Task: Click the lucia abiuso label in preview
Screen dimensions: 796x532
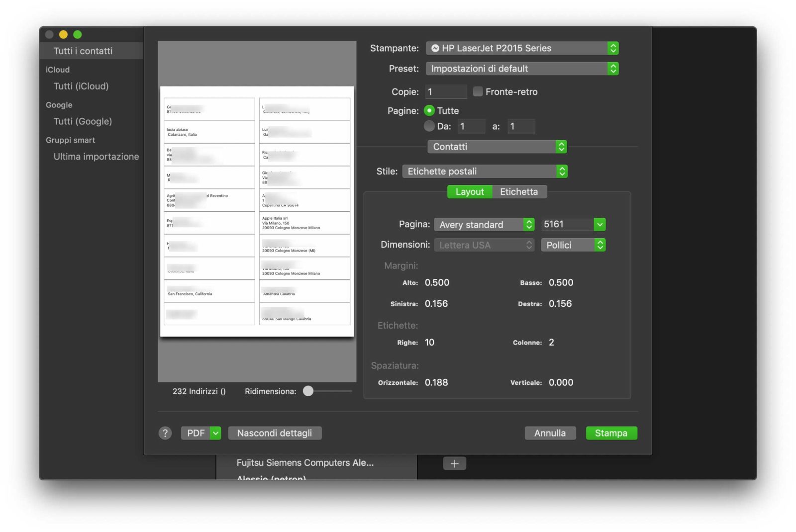Action: (x=209, y=132)
